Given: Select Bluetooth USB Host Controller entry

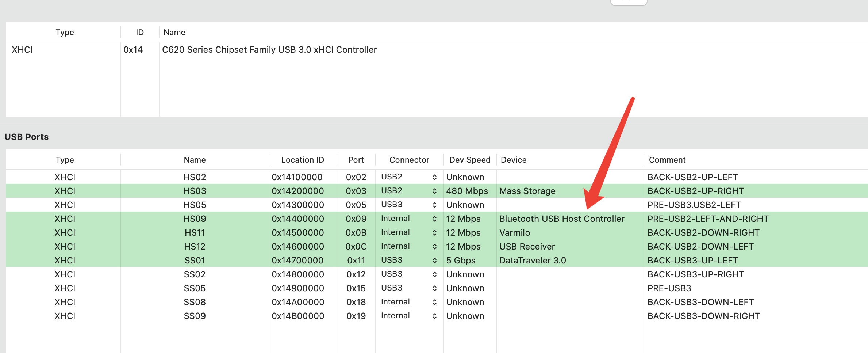Looking at the screenshot, I should 561,219.
